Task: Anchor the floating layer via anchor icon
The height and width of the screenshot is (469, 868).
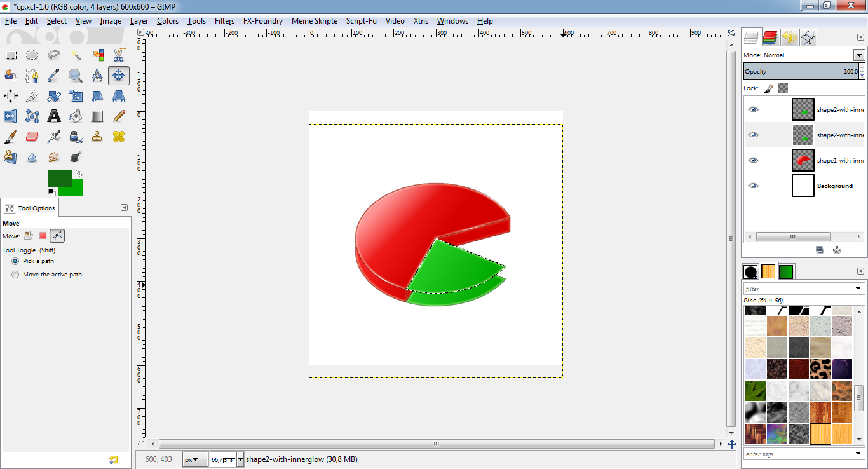Action: pos(837,250)
